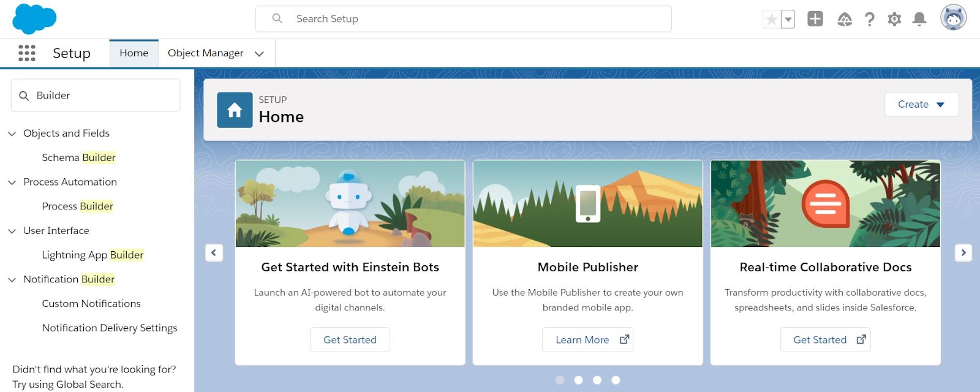Click Get Started for Einstein Bots

coord(350,340)
